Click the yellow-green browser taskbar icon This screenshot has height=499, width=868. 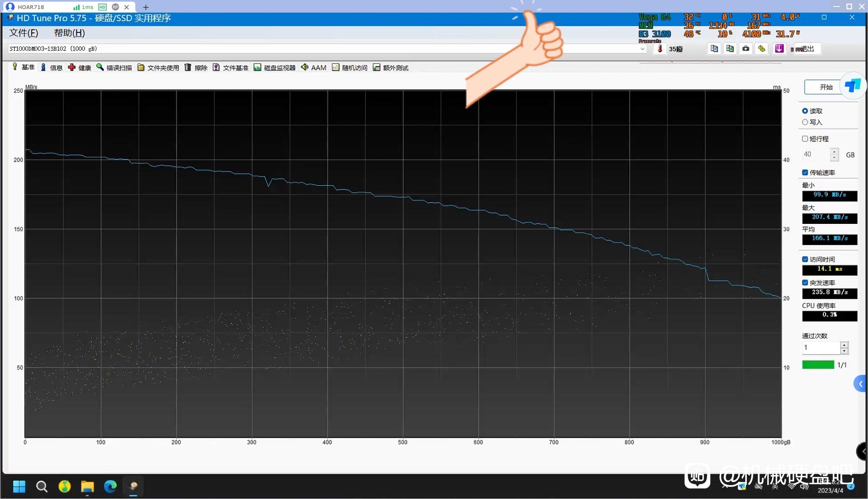coord(65,487)
